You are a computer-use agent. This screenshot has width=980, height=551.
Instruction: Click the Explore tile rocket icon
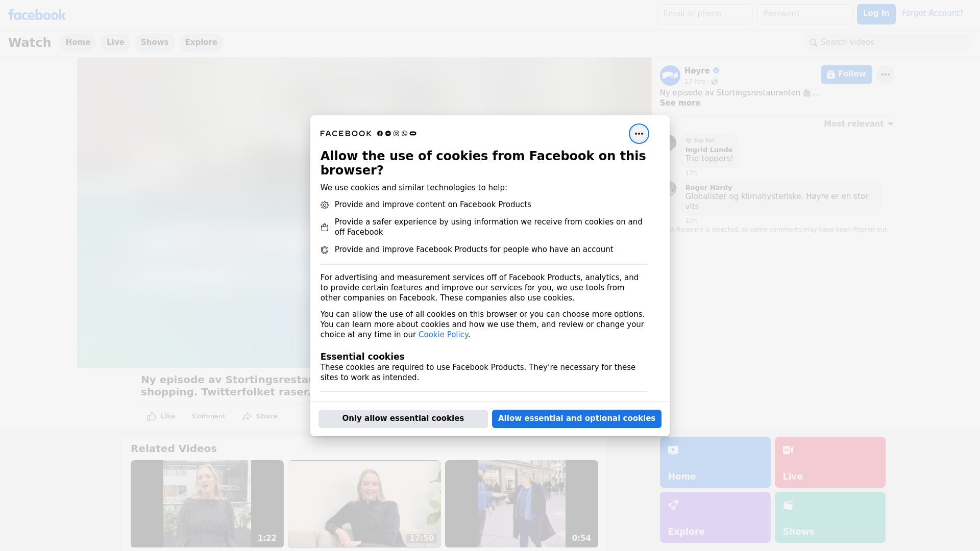(x=673, y=505)
